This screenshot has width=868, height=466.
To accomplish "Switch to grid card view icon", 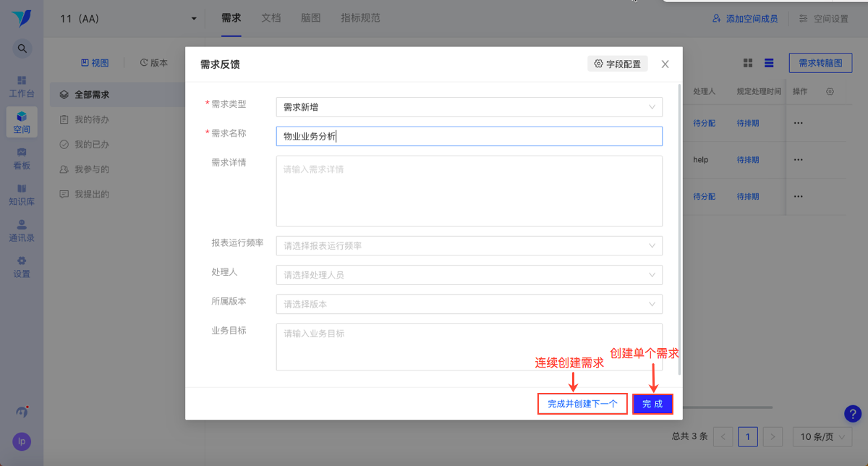I will [x=748, y=64].
